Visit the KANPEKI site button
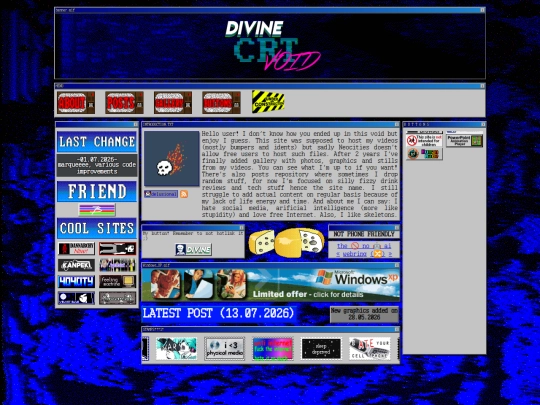The width and height of the screenshot is (540, 405). (76, 265)
